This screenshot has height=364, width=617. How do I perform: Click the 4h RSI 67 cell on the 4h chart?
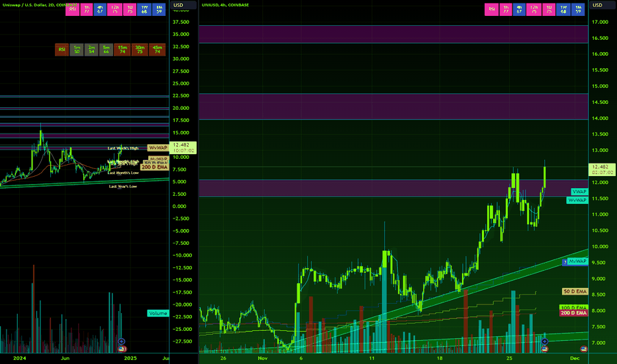(519, 9)
